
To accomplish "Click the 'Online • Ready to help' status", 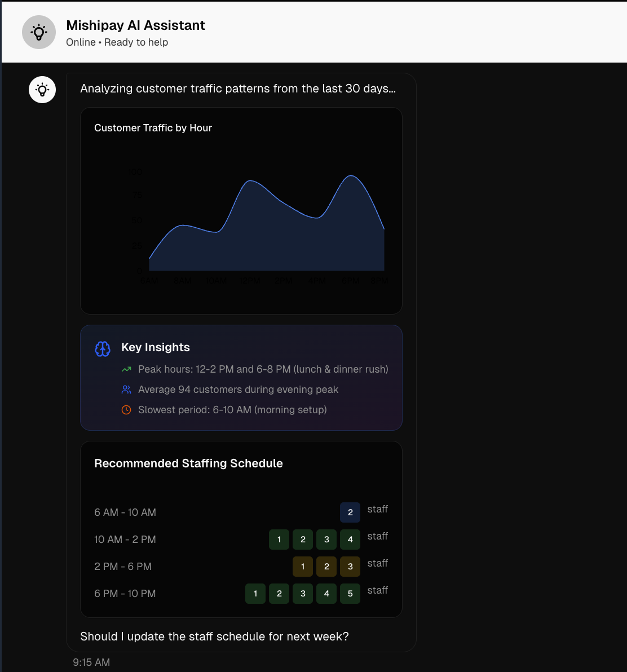I will click(x=117, y=42).
